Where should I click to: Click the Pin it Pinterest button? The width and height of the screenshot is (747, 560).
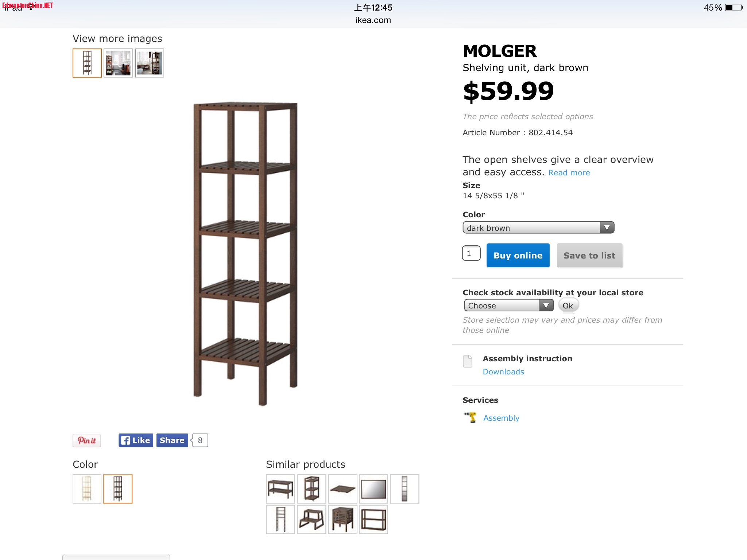pos(87,440)
